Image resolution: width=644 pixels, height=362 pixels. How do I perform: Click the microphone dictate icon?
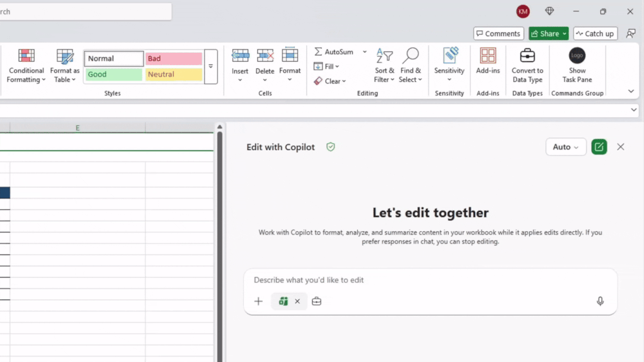click(600, 301)
